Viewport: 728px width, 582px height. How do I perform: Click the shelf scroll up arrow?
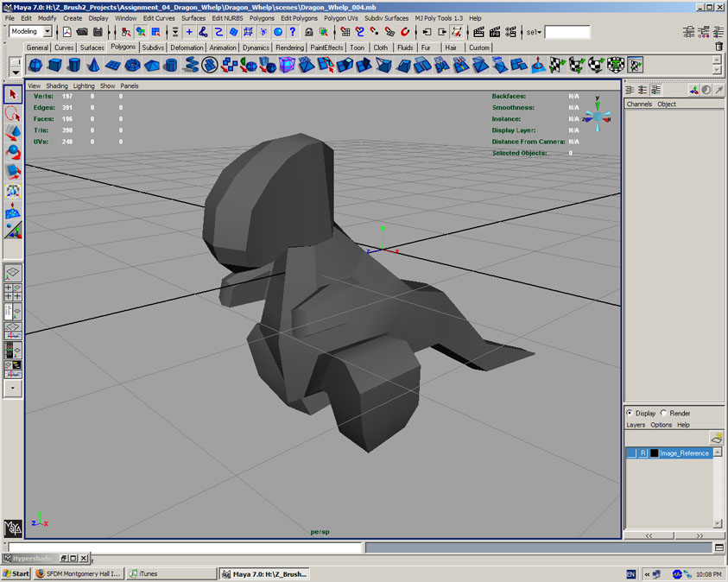pos(717,60)
